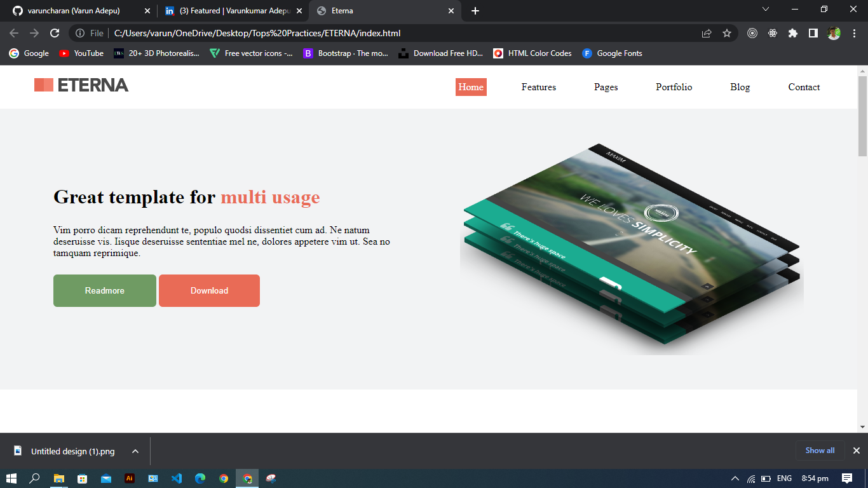Open the Google Fonts bookmark

point(612,53)
